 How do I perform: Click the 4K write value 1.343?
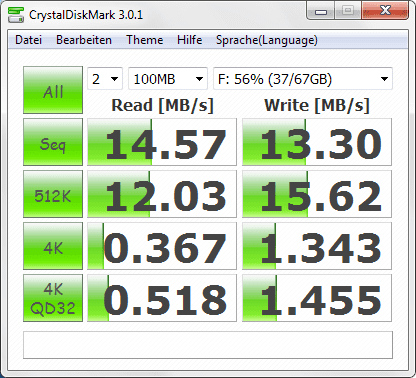tap(317, 246)
